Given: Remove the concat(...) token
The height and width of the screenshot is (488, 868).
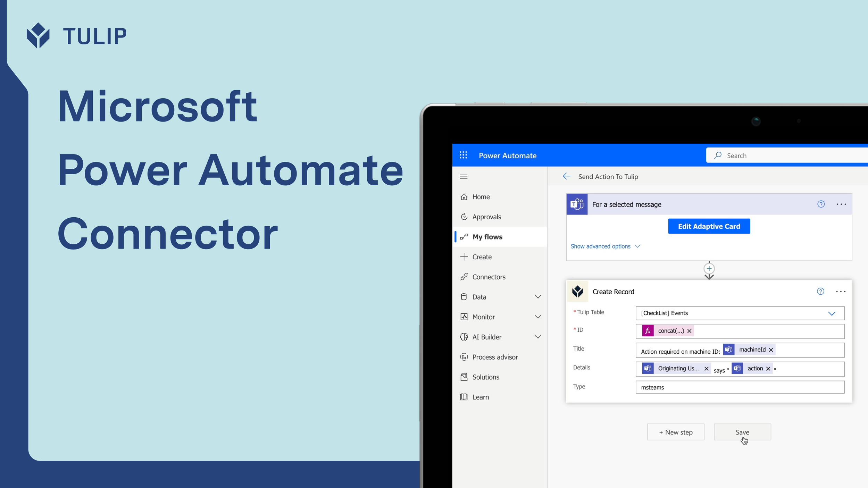Looking at the screenshot, I should pyautogui.click(x=690, y=331).
